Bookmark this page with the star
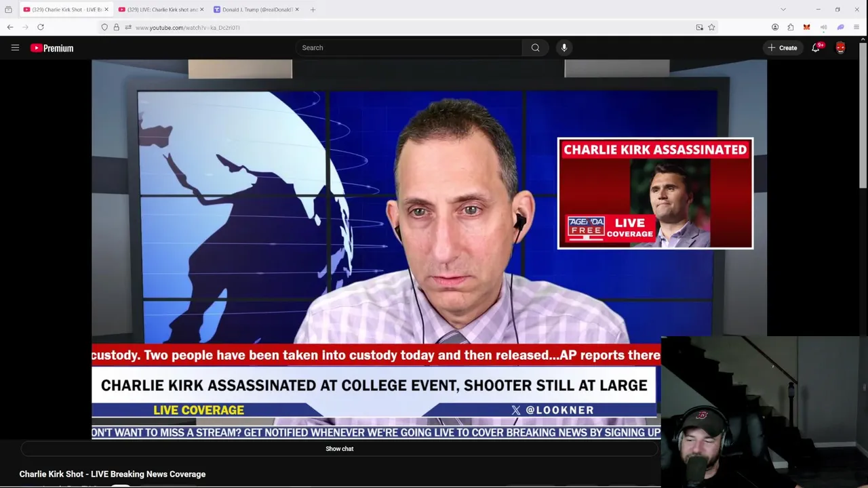 [711, 27]
